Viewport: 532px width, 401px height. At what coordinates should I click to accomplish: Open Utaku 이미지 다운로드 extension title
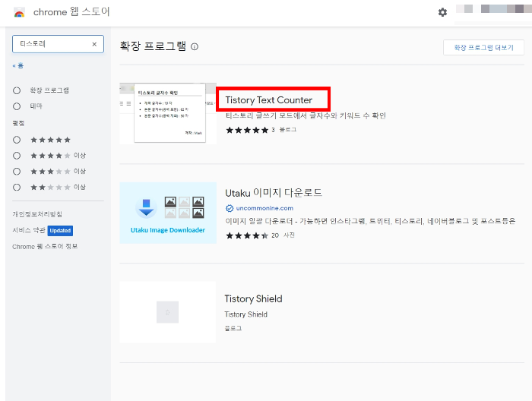pos(274,193)
